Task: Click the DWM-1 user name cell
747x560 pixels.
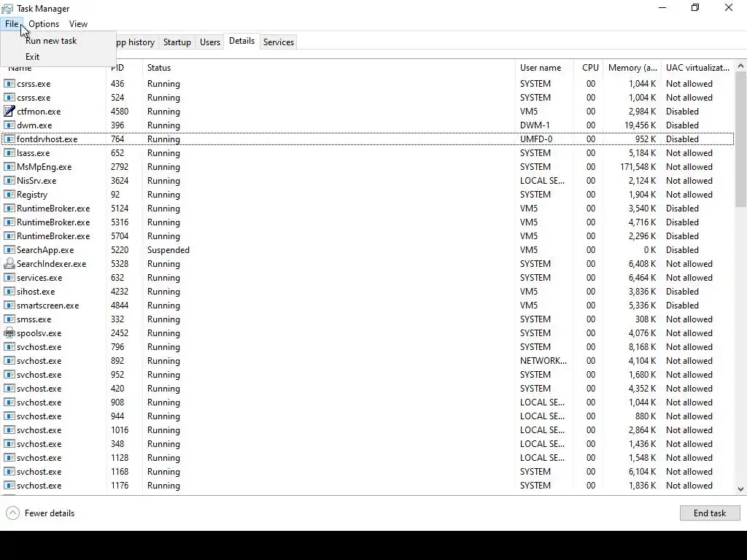Action: click(x=535, y=125)
